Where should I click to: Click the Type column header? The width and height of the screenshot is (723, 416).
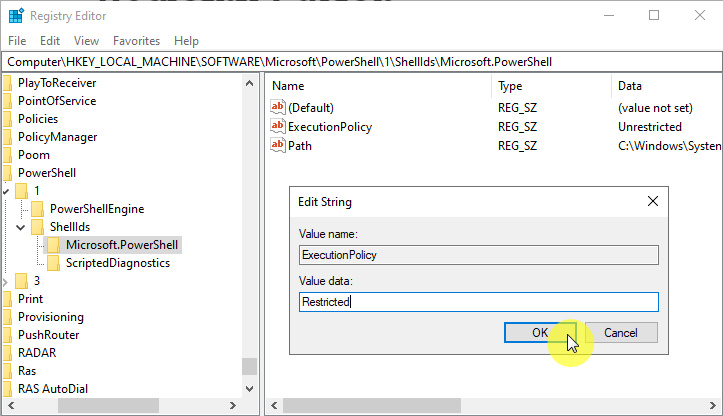(510, 86)
